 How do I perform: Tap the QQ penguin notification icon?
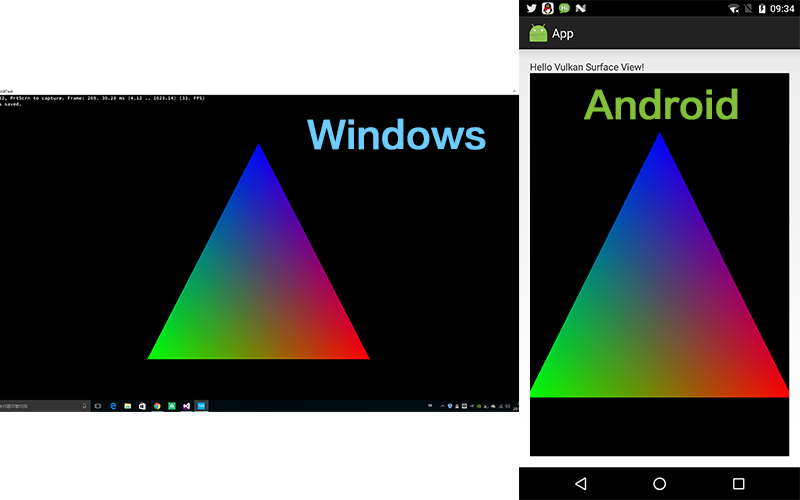tap(547, 8)
